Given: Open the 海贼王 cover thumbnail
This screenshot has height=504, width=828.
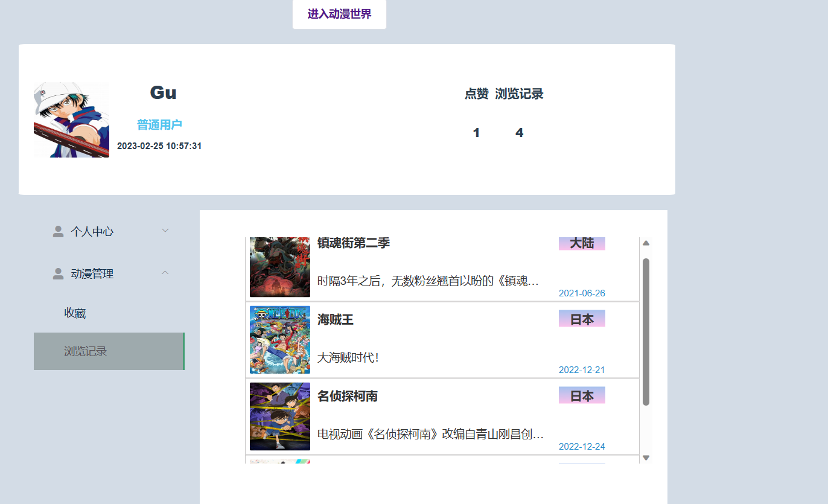Looking at the screenshot, I should (280, 340).
